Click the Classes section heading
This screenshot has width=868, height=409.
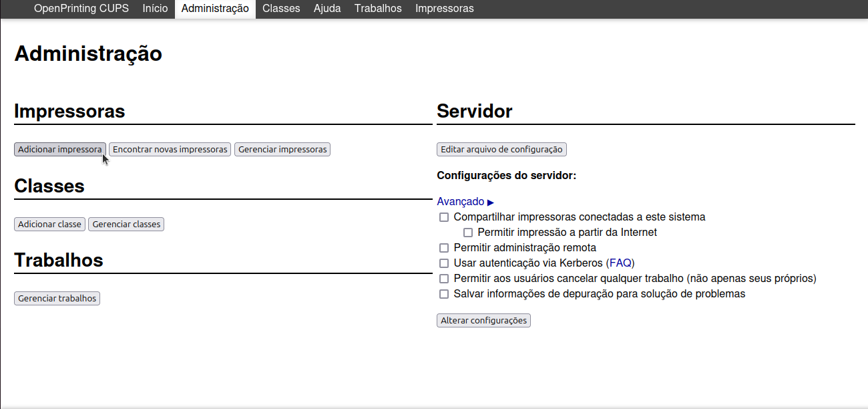coord(49,186)
